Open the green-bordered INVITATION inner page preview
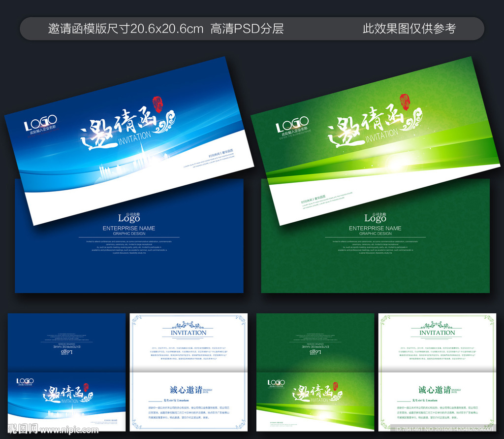 pyautogui.click(x=437, y=372)
